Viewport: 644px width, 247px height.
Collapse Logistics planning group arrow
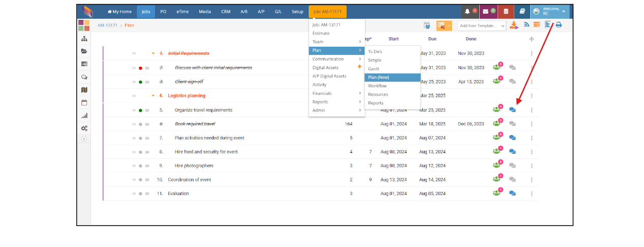point(153,96)
